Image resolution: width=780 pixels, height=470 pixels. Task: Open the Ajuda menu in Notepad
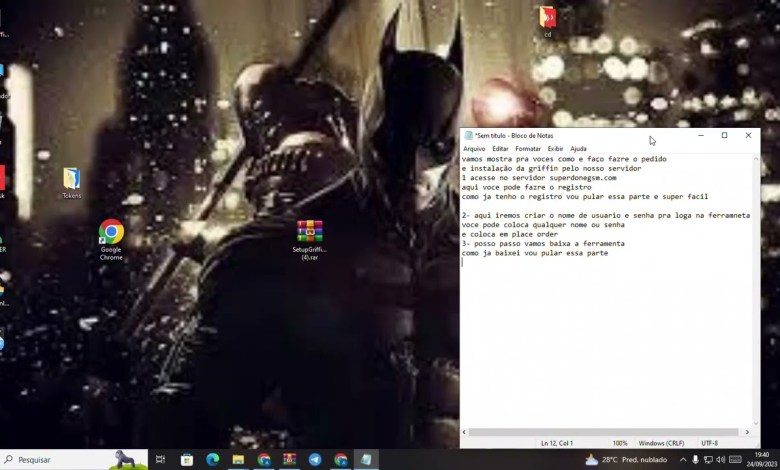578,148
